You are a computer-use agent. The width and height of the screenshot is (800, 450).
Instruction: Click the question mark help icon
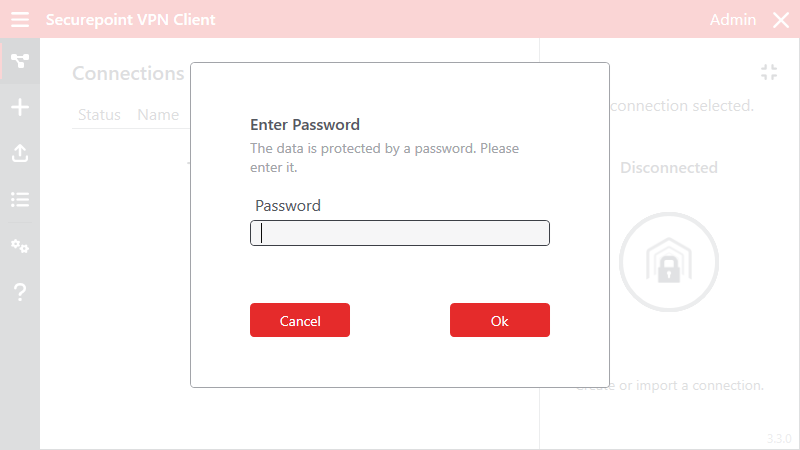click(x=20, y=292)
